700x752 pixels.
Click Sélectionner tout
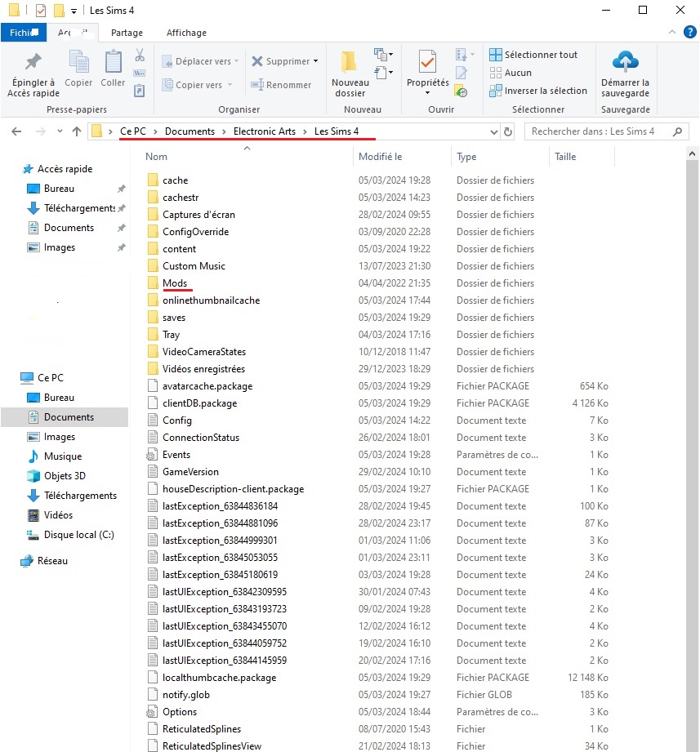click(x=533, y=55)
